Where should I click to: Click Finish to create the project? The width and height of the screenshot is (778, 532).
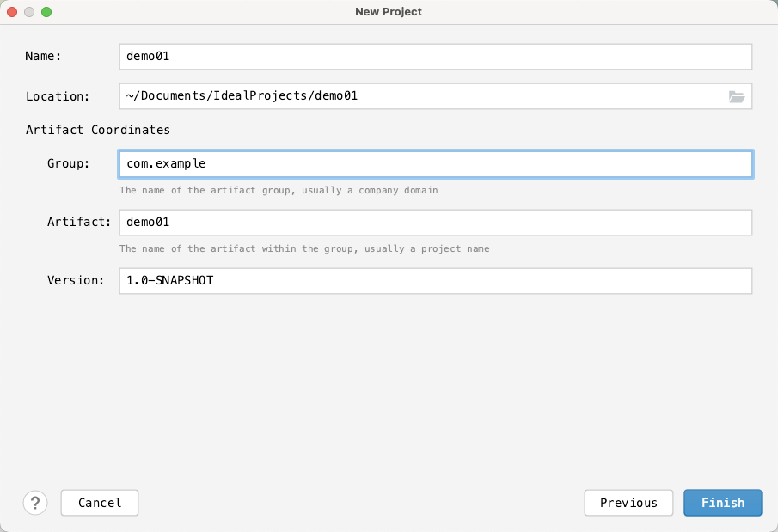(x=722, y=503)
